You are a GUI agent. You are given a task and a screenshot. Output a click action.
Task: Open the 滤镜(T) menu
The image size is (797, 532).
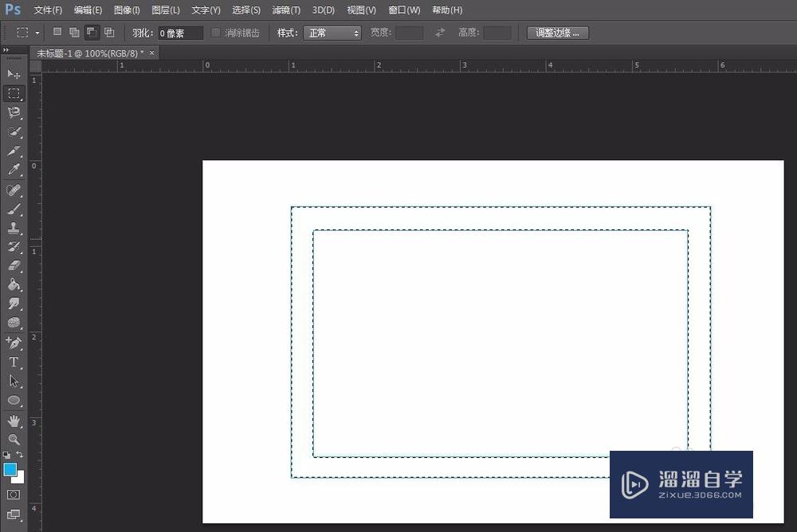click(x=286, y=10)
